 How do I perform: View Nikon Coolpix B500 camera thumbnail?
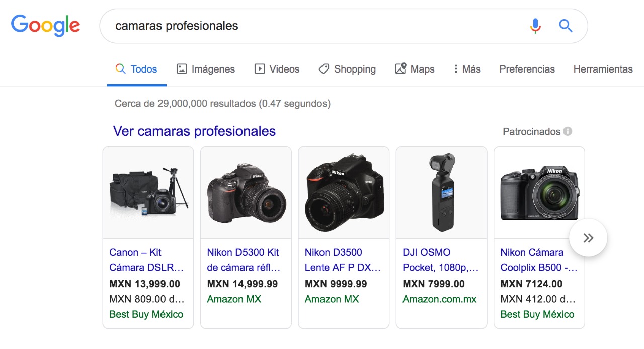coord(539,193)
